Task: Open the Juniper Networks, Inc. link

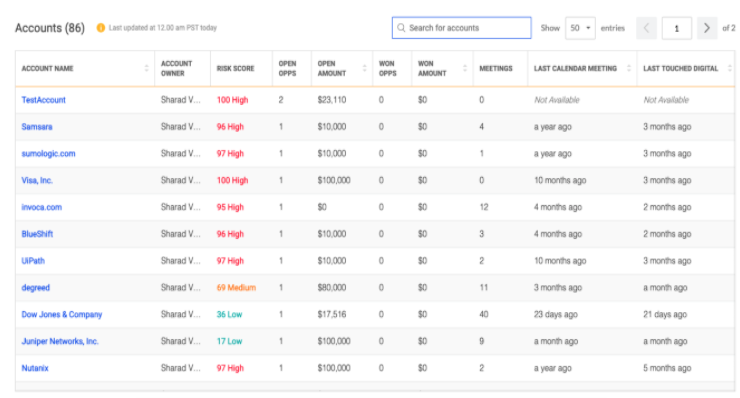Action: [x=60, y=341]
